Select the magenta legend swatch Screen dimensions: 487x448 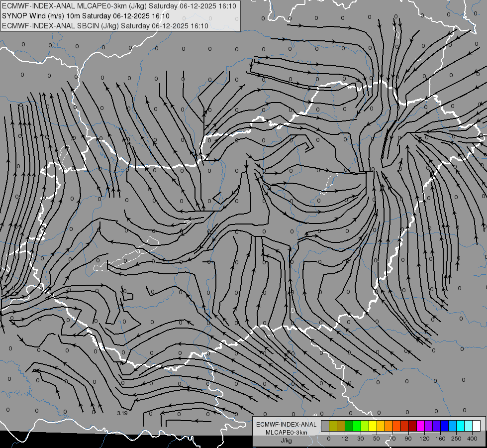tap(420, 426)
